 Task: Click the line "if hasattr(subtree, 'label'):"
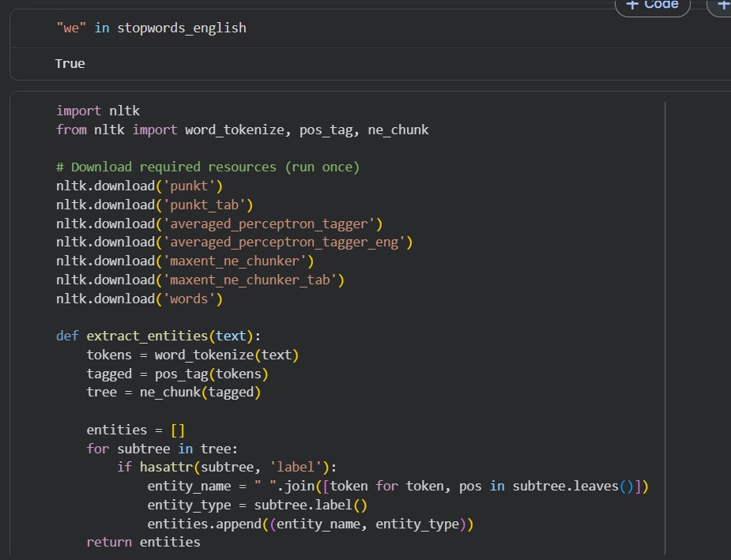click(x=227, y=468)
